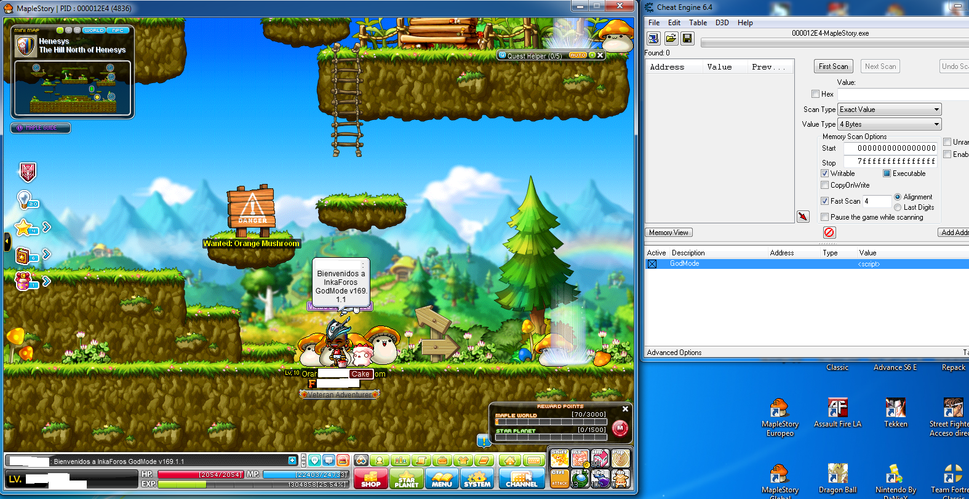Click the First Scan button
Screen dimensions: 969x499
tap(833, 66)
